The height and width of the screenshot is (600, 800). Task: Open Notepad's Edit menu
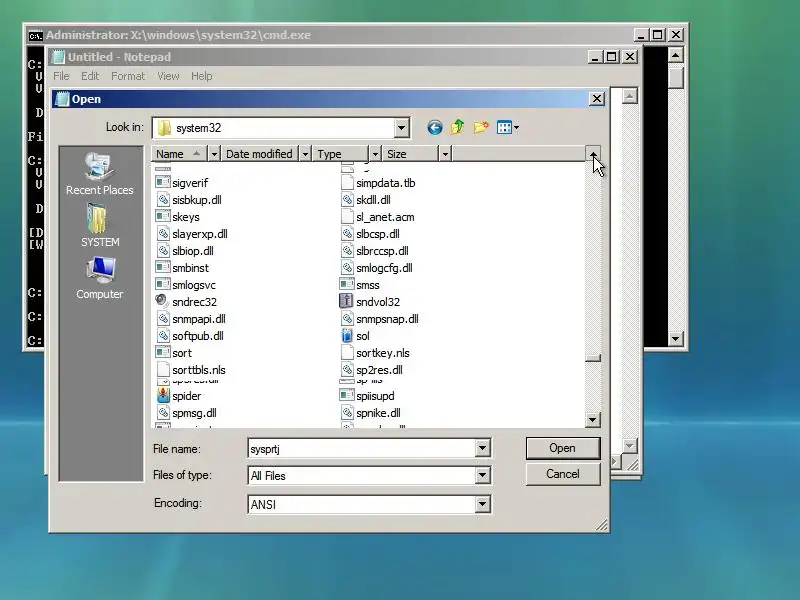point(90,76)
